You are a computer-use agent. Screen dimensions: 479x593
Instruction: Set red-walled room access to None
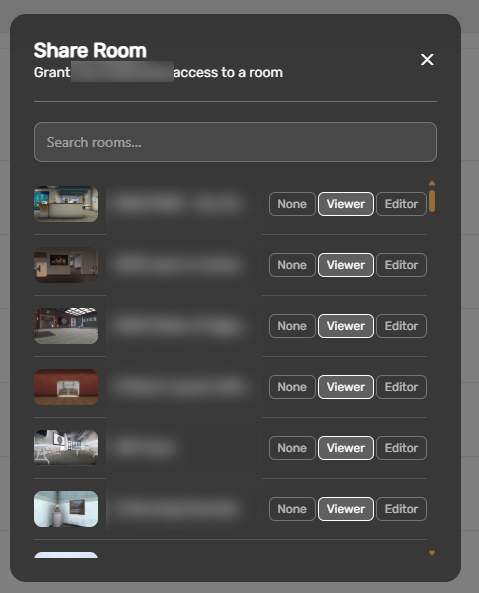292,387
